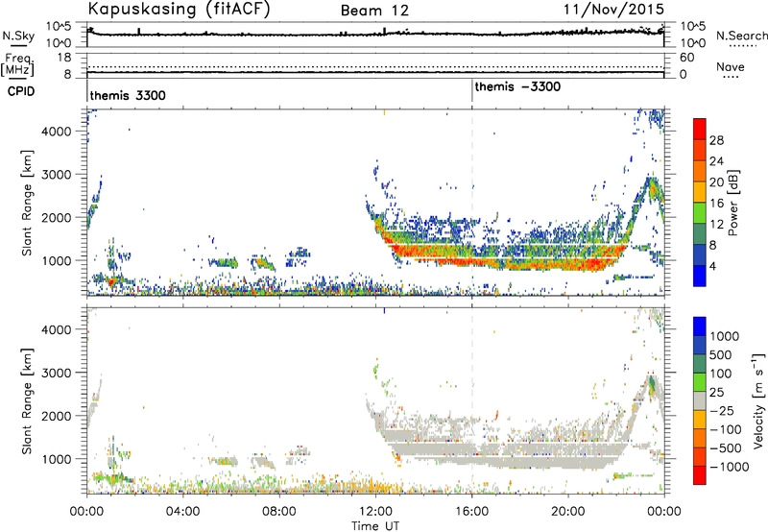Click Slant Range [km] label of velocity panel
This screenshot has width=768, height=532.
click(x=28, y=400)
